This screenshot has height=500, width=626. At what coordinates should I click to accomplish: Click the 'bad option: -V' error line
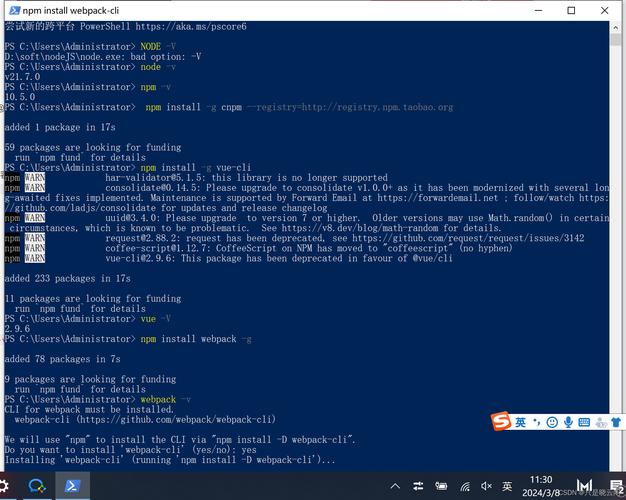click(x=103, y=57)
